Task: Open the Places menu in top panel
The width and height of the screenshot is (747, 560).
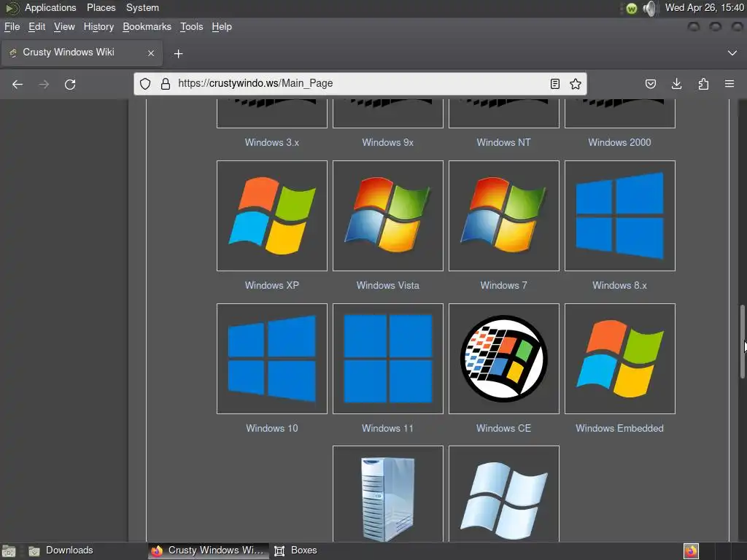Action: (x=101, y=7)
